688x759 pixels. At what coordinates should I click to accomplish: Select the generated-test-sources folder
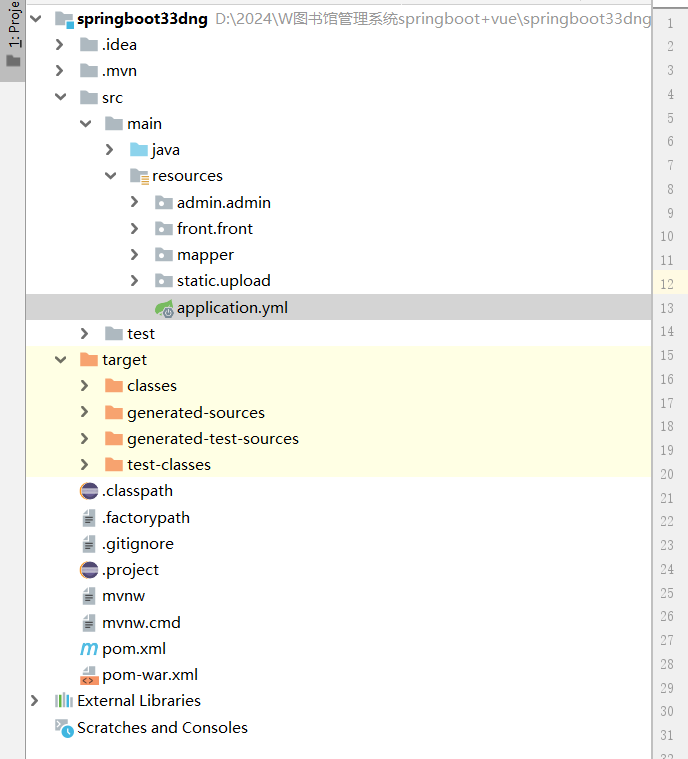(212, 439)
